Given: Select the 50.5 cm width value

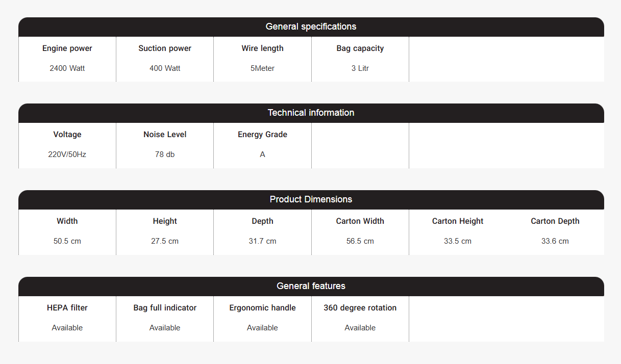Looking at the screenshot, I should (67, 241).
